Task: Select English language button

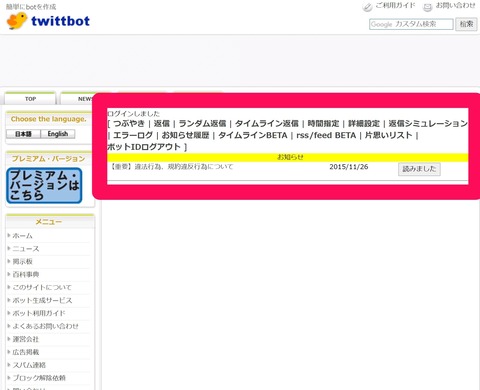Action: coord(58,134)
